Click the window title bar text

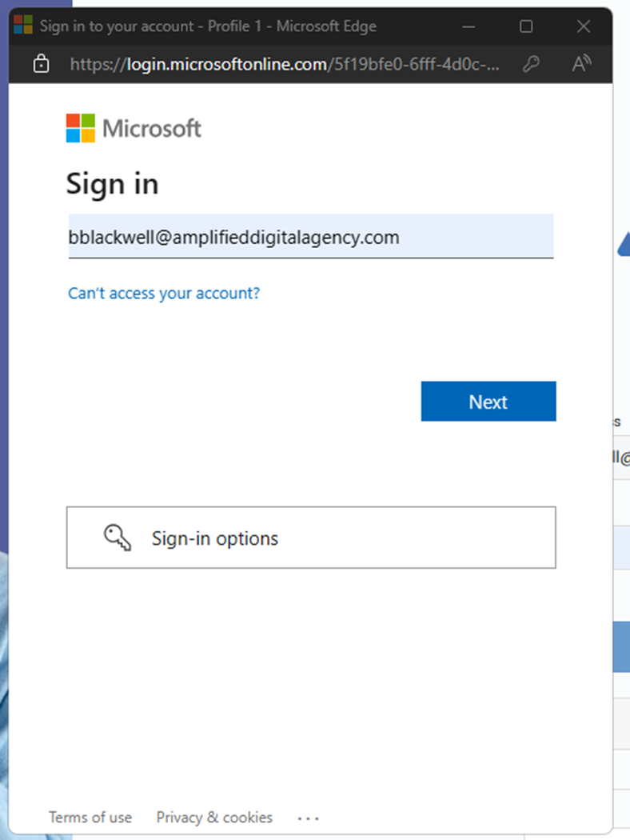coord(208,26)
